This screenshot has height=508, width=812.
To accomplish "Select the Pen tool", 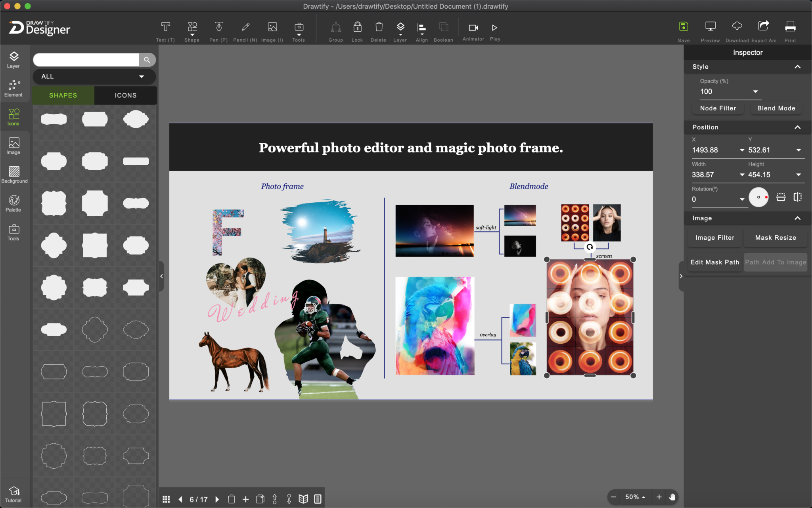I will (x=218, y=32).
